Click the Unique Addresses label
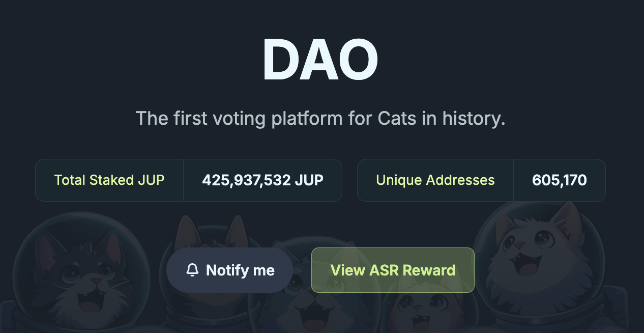The image size is (644, 333). click(x=435, y=180)
